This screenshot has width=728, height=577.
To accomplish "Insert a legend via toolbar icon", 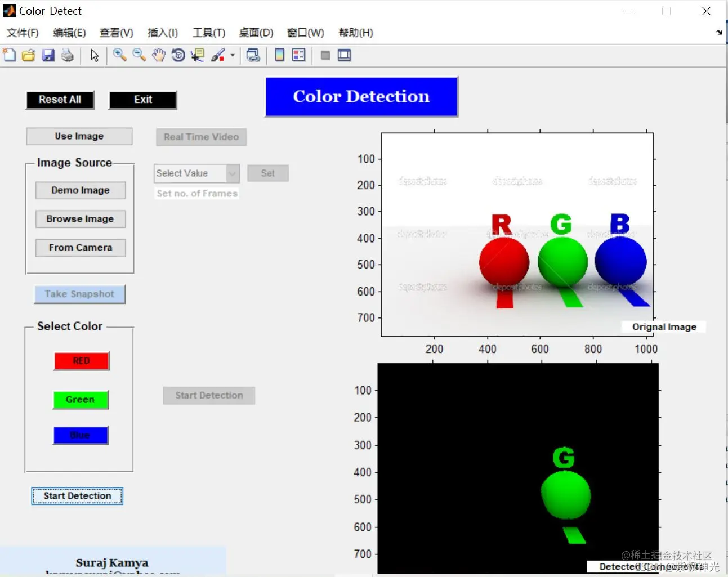I will coord(299,55).
